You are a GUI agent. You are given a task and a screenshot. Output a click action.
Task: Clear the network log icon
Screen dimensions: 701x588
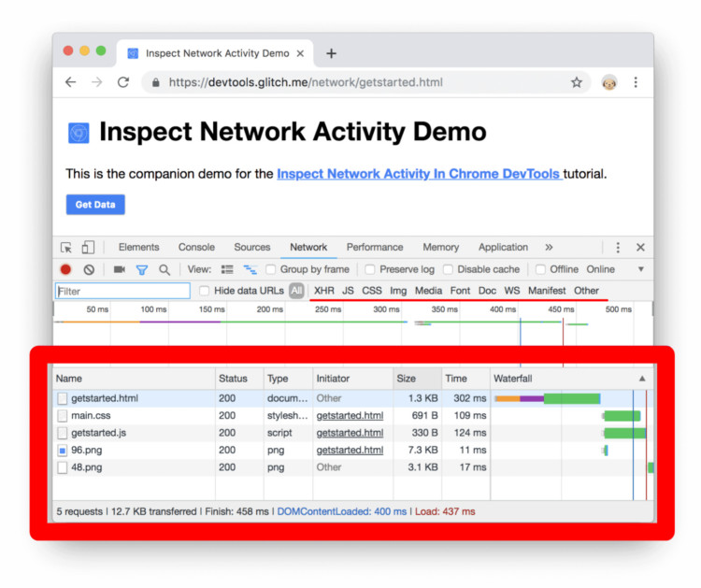(89, 269)
